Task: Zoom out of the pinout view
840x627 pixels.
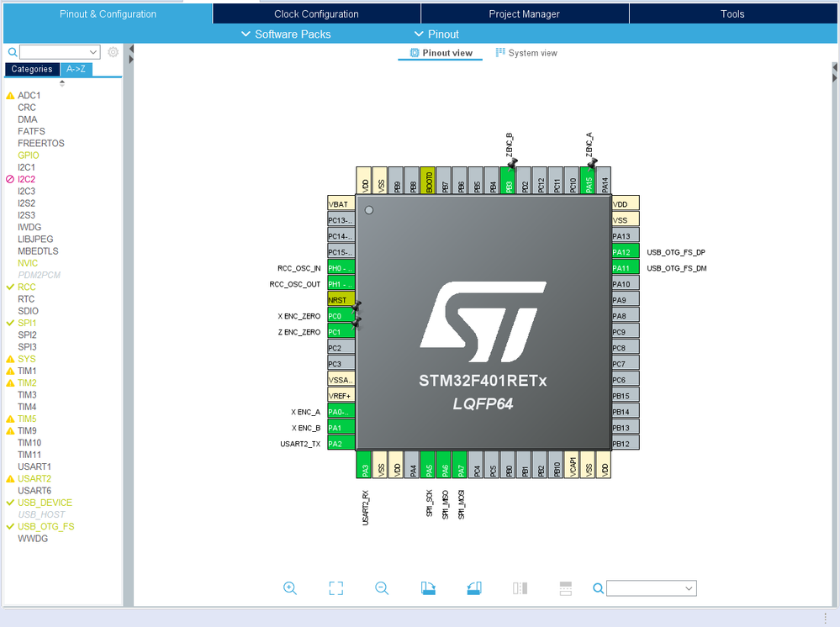Action: [x=382, y=587]
